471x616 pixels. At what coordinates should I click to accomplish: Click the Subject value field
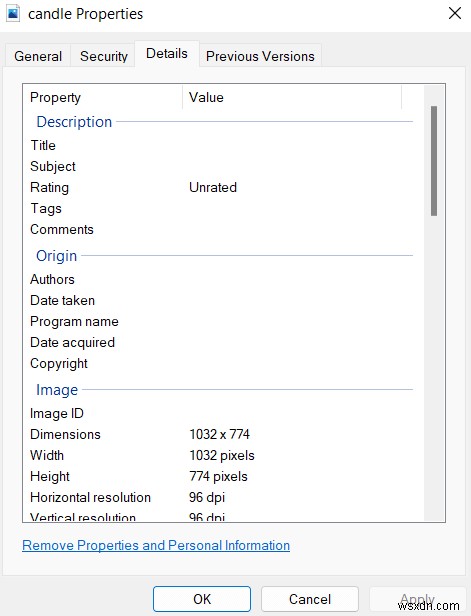pyautogui.click(x=295, y=167)
